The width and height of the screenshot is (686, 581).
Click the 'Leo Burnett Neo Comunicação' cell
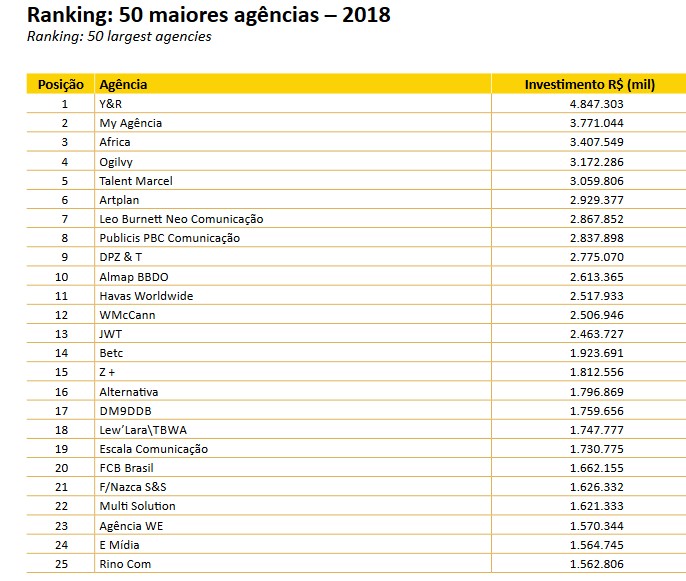(181, 219)
